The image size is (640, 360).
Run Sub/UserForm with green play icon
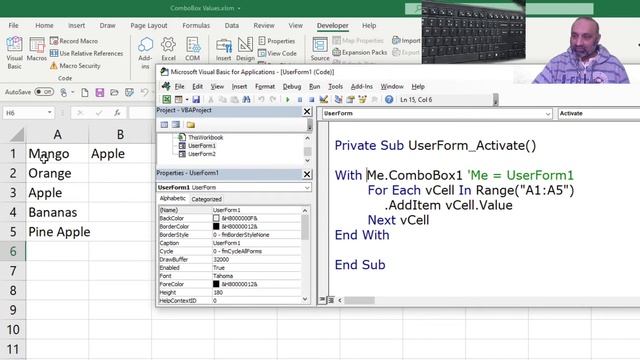click(288, 99)
